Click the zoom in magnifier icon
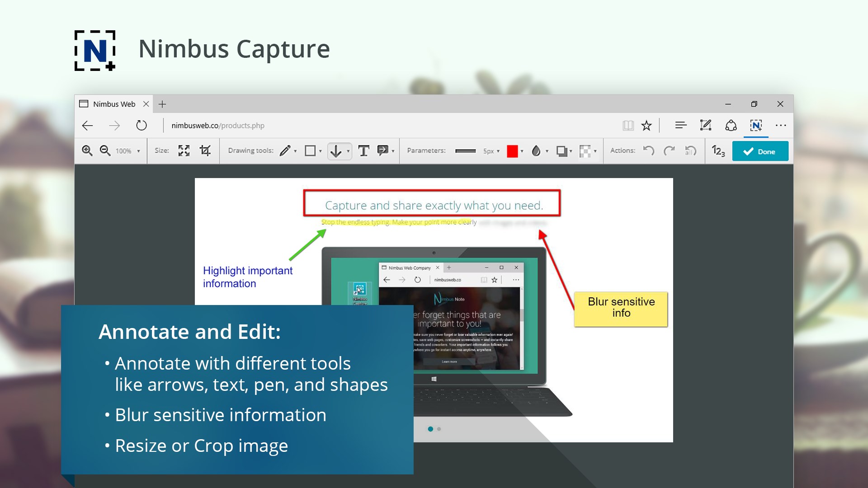 87,150
